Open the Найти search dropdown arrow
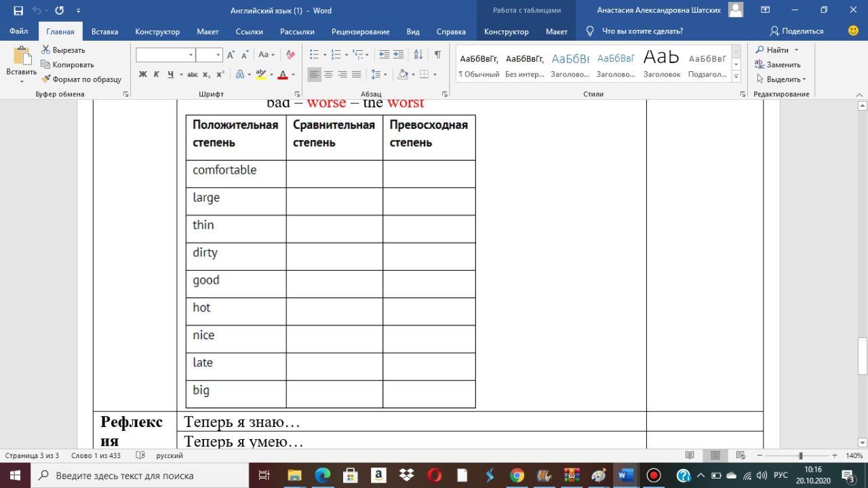 click(x=796, y=50)
